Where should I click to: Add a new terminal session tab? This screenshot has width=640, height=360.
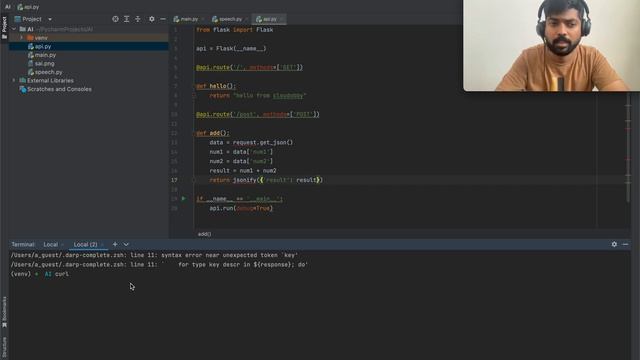click(x=115, y=244)
